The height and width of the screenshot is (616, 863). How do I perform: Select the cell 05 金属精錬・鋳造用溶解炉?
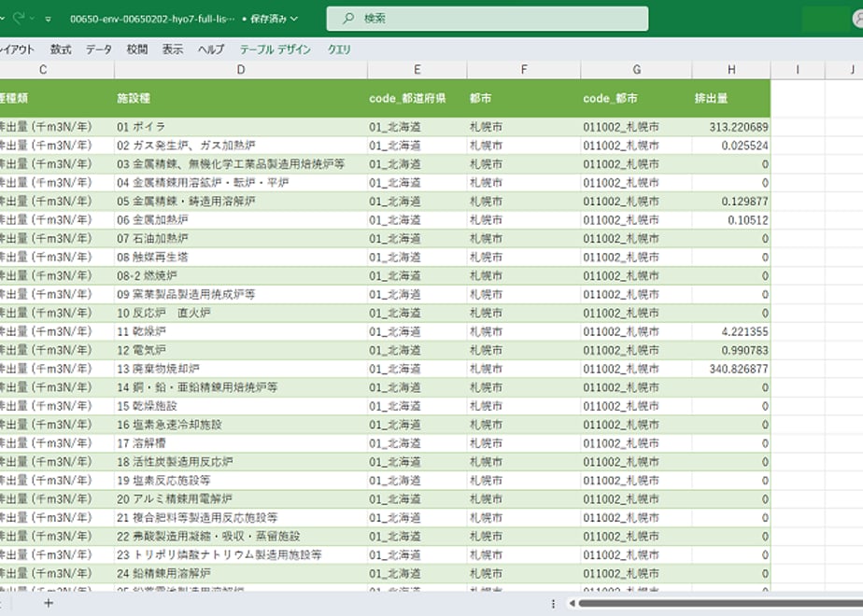click(241, 202)
